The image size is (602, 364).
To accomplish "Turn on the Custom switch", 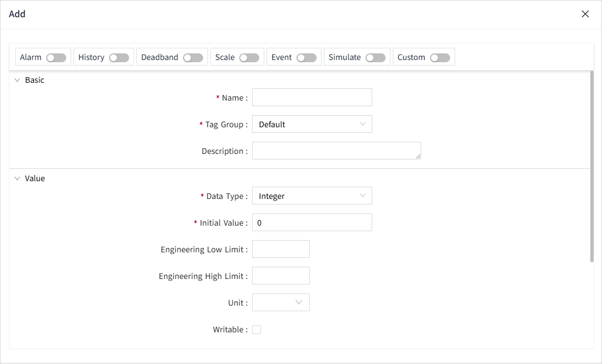I will pos(440,58).
